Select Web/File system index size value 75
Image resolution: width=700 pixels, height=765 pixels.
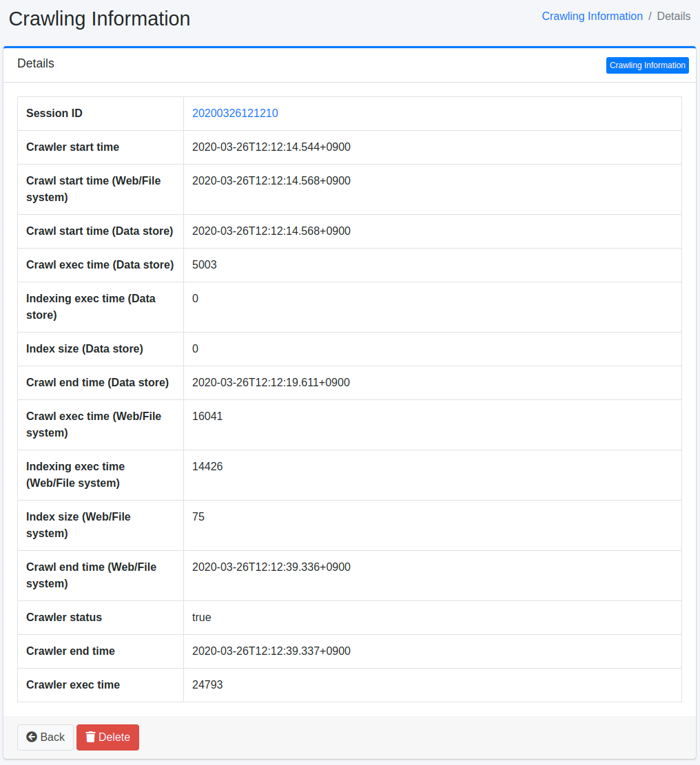coord(198,516)
